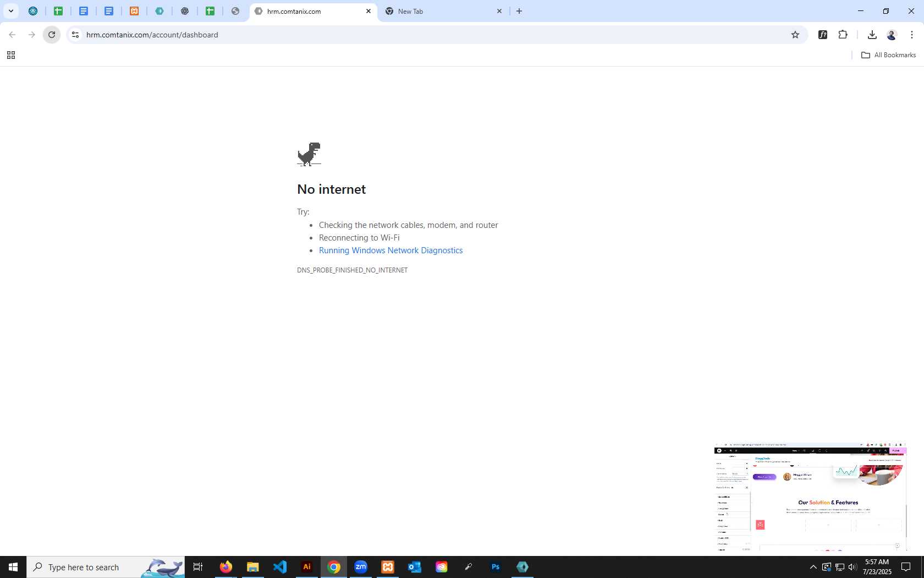Open the pen tool app in taskbar
This screenshot has width=924, height=578.
(469, 567)
